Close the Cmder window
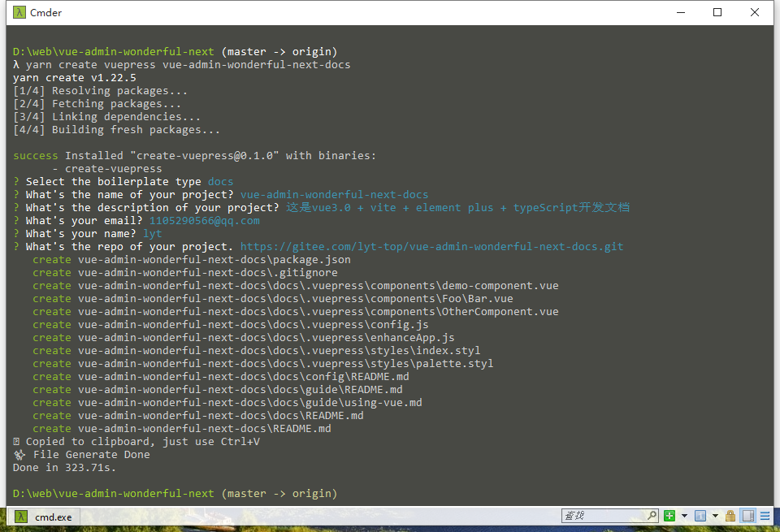The image size is (780, 532). [x=755, y=12]
